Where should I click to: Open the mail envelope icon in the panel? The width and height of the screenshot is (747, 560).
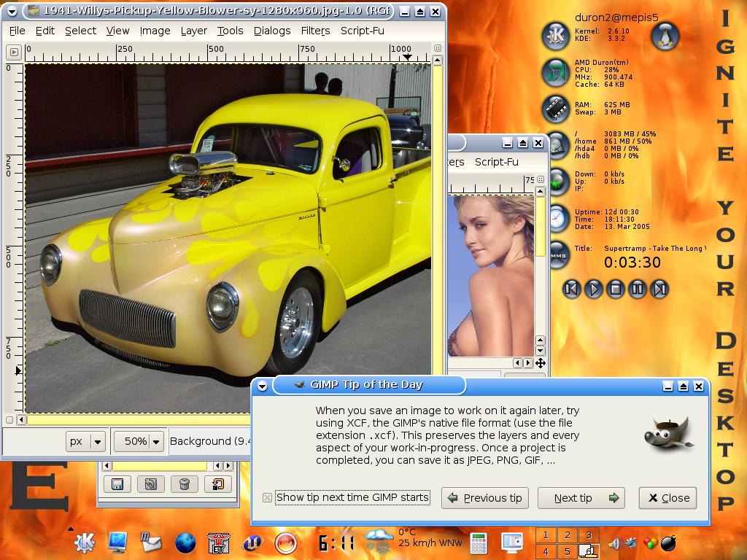[x=151, y=542]
